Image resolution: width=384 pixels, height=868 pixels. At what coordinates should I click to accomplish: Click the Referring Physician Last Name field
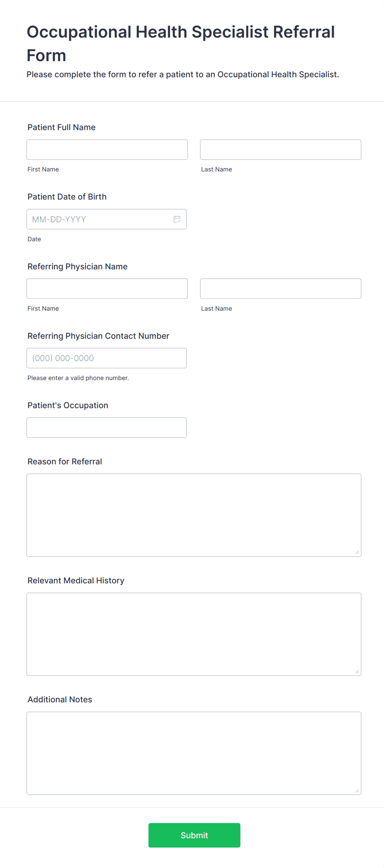[x=280, y=288]
